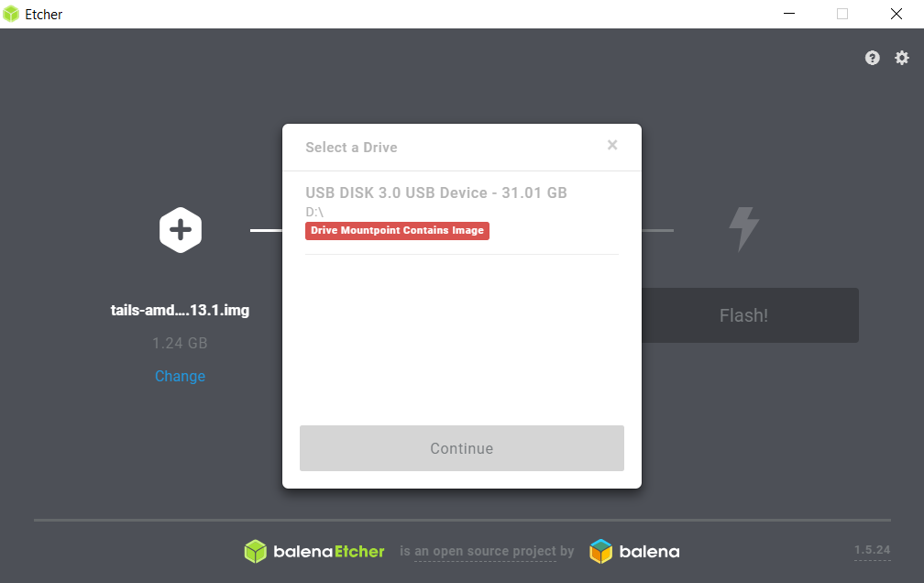The image size is (924, 583).
Task: Click the plus hexagon select image icon
Action: pos(181,230)
